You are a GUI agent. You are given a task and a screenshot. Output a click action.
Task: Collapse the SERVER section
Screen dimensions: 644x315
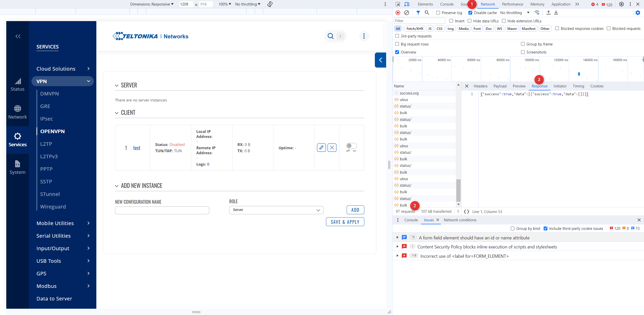(117, 86)
